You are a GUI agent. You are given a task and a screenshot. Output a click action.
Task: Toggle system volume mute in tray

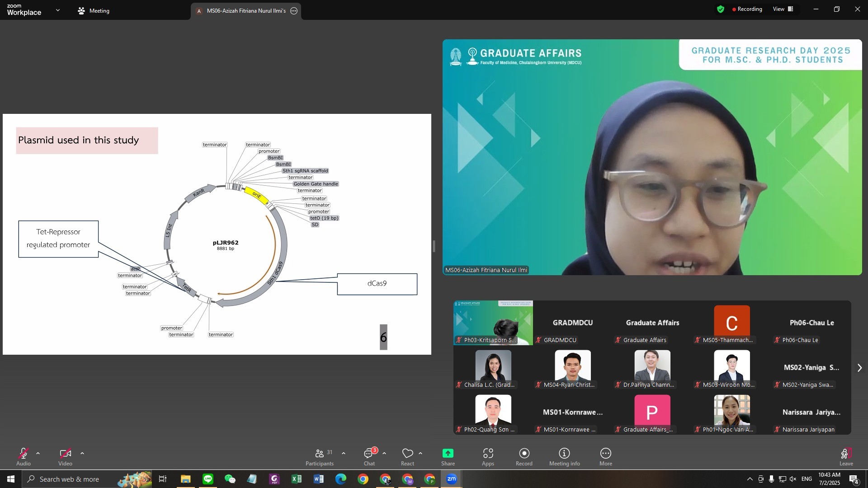tap(793, 479)
